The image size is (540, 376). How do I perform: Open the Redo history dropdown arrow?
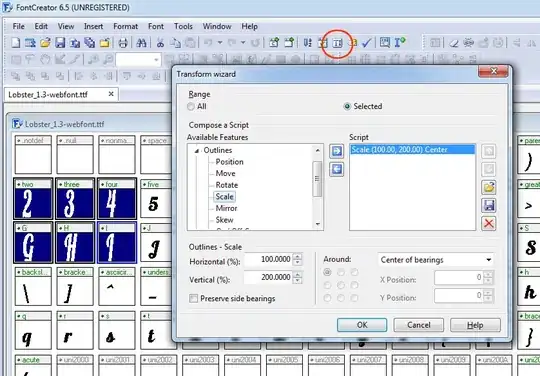pos(243,43)
